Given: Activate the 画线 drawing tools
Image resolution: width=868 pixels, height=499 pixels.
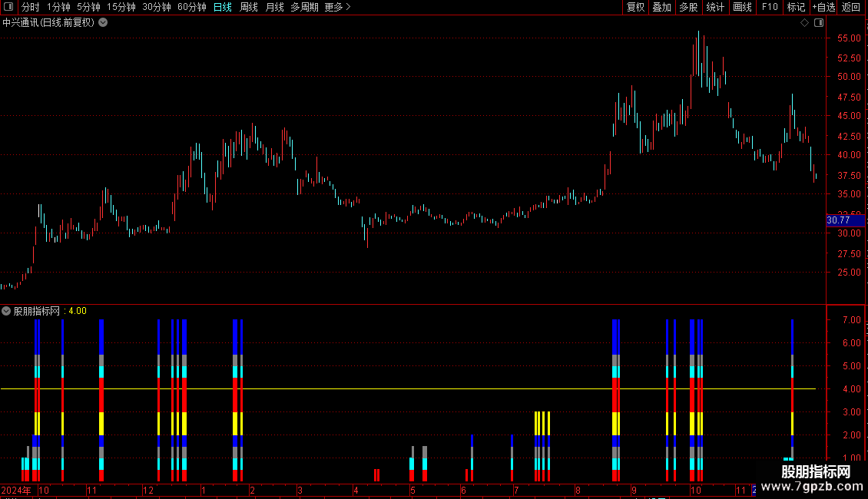Looking at the screenshot, I should pos(742,7).
